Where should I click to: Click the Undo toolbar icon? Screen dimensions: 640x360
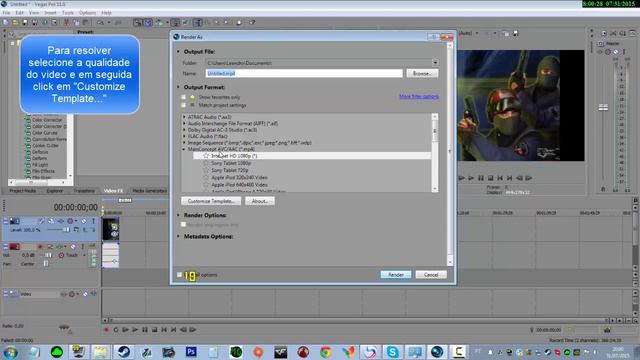[100, 22]
